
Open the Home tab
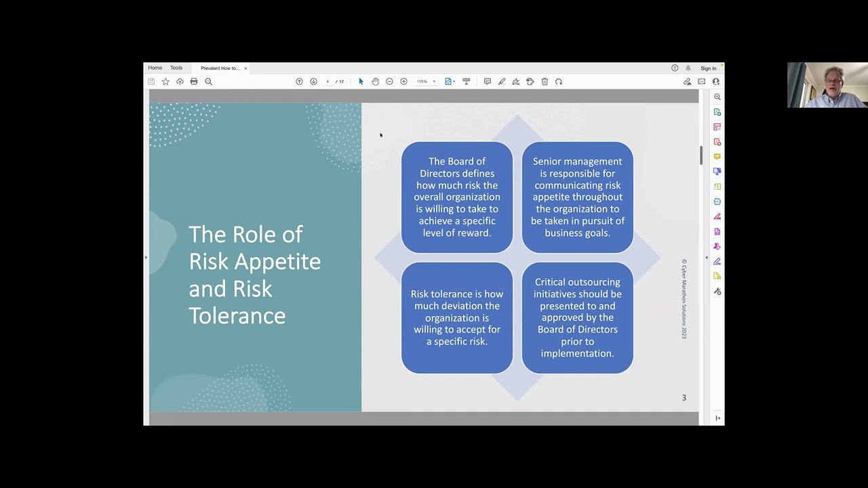coord(155,68)
